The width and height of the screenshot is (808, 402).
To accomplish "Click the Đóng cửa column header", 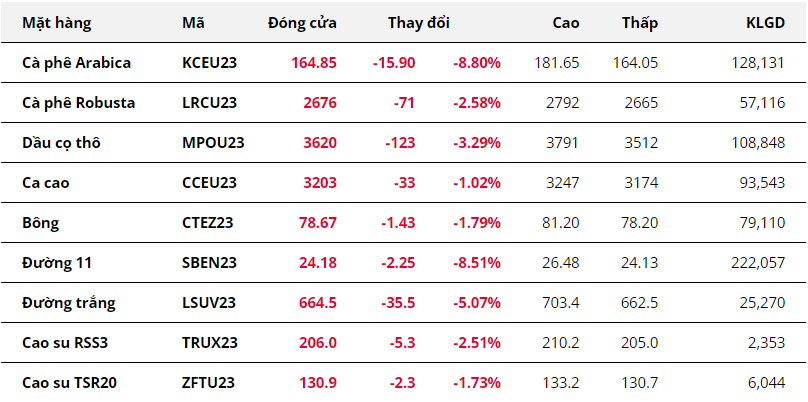I will click(302, 22).
